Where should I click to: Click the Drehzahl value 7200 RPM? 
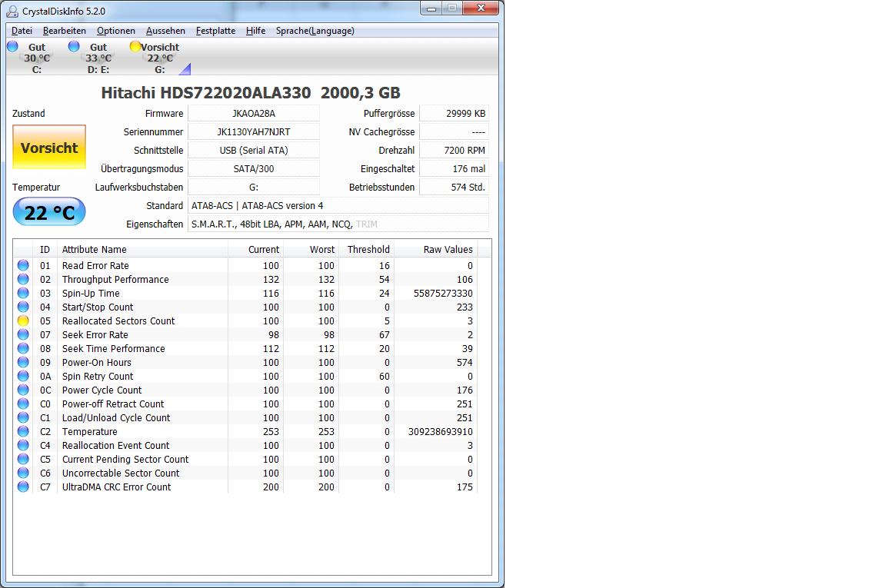454,150
